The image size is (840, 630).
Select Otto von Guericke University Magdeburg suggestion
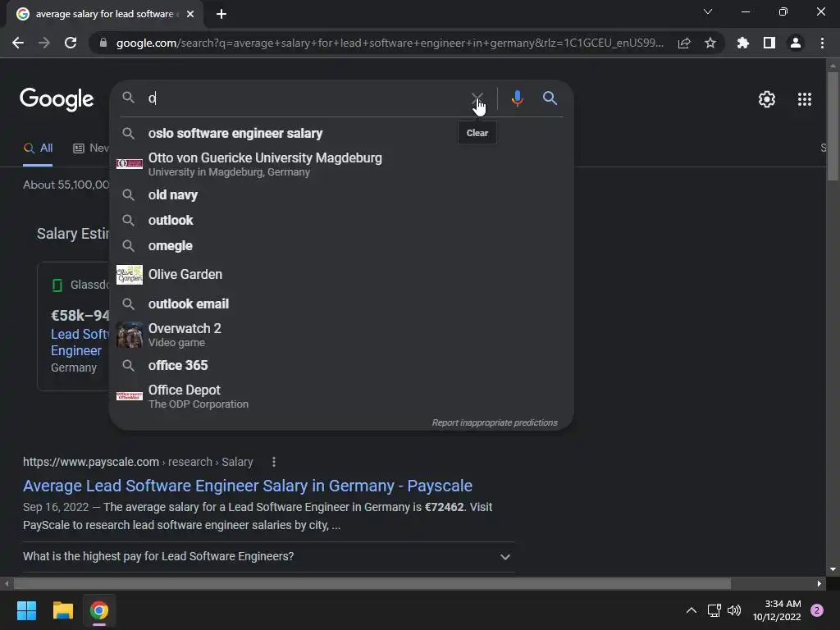341,164
